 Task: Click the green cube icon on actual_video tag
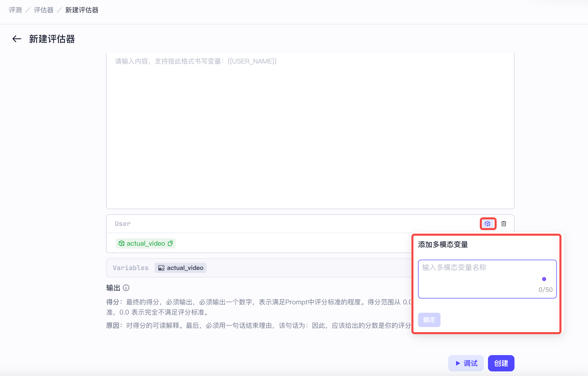point(122,243)
